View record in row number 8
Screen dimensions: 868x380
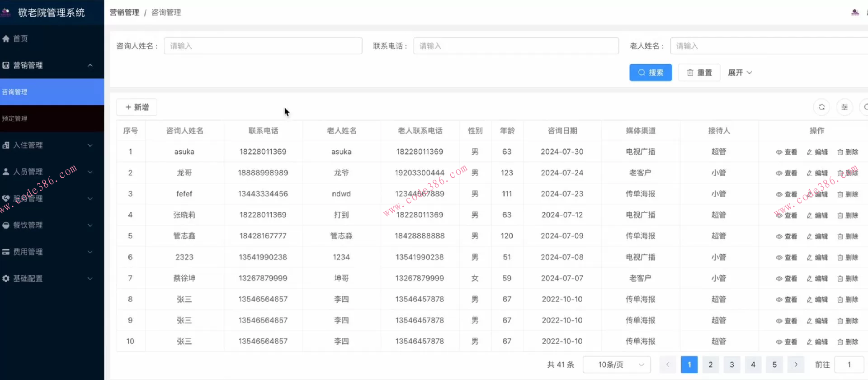pyautogui.click(x=786, y=299)
